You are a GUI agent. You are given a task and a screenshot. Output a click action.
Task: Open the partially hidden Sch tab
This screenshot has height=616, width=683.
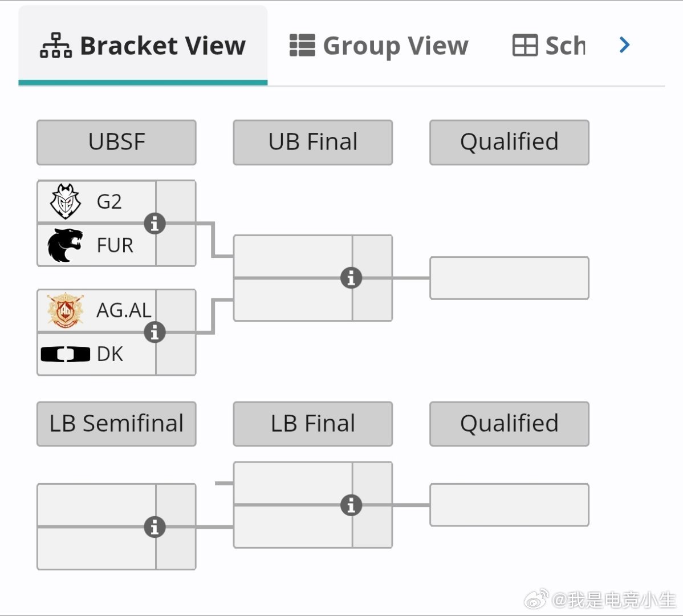549,45
